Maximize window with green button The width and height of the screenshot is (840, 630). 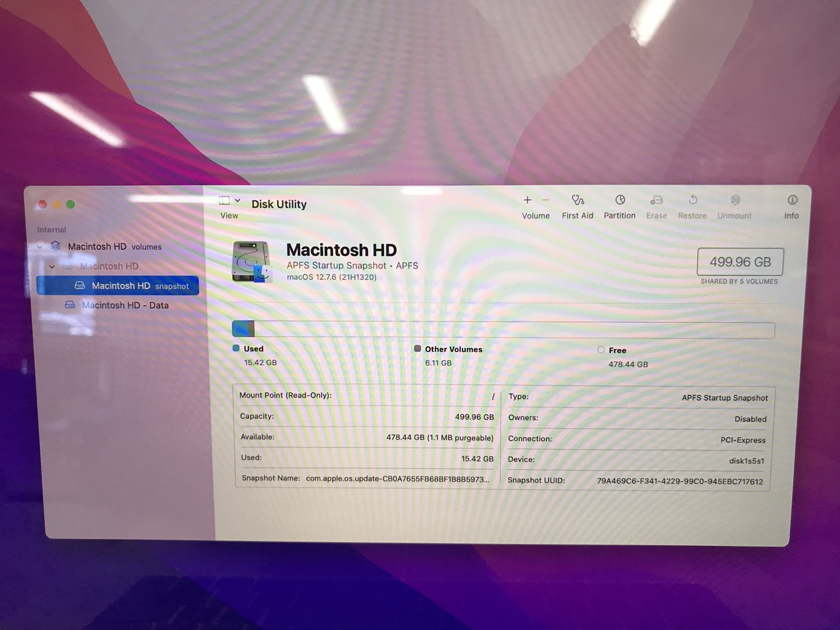pos(70,204)
